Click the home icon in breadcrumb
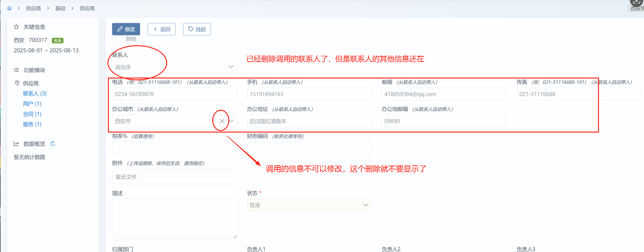Viewport: 644px width, 252px height. pyautogui.click(x=10, y=8)
